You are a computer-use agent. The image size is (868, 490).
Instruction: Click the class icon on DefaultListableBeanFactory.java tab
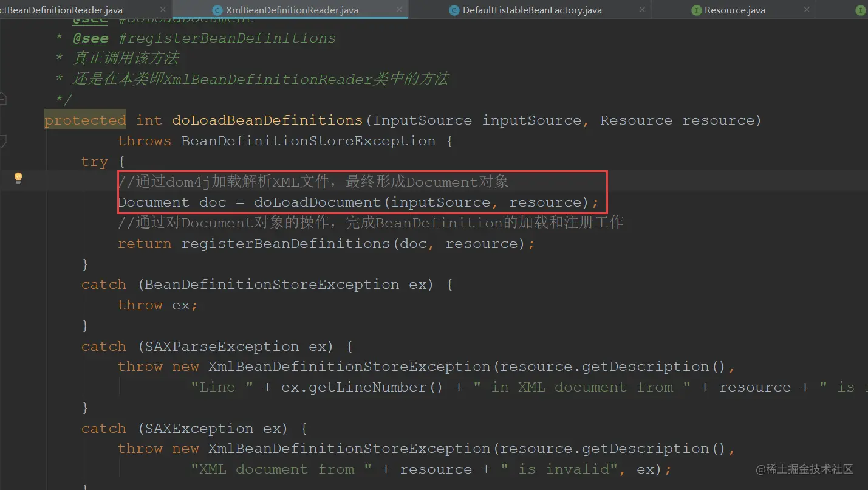point(454,10)
